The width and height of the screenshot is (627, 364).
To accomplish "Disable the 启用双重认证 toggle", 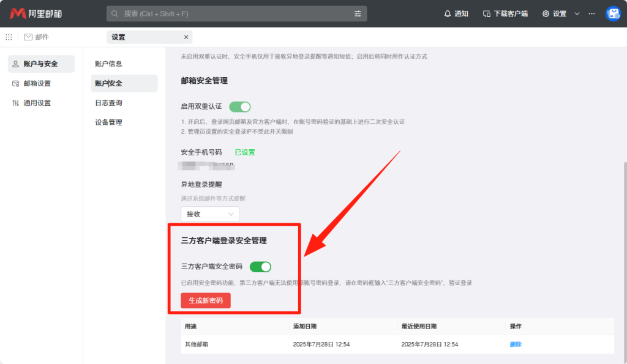I will [240, 106].
